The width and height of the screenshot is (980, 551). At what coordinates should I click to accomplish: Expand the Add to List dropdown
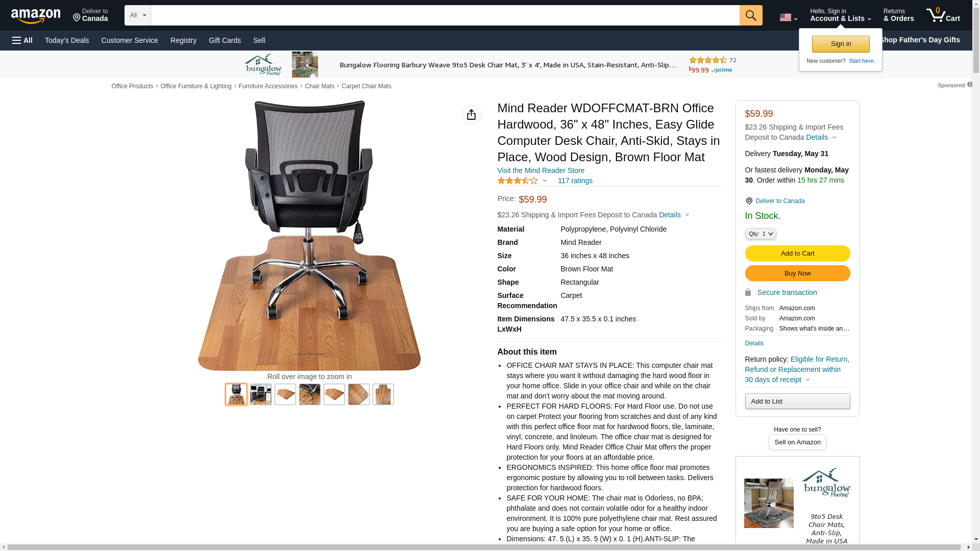(x=797, y=402)
